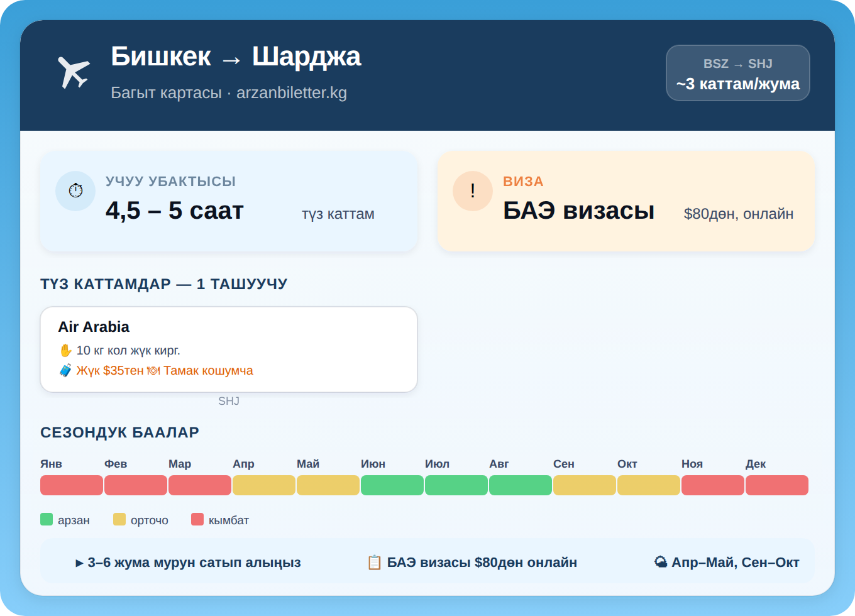Click the airplane icon in the header
855x616 pixels.
point(74,71)
